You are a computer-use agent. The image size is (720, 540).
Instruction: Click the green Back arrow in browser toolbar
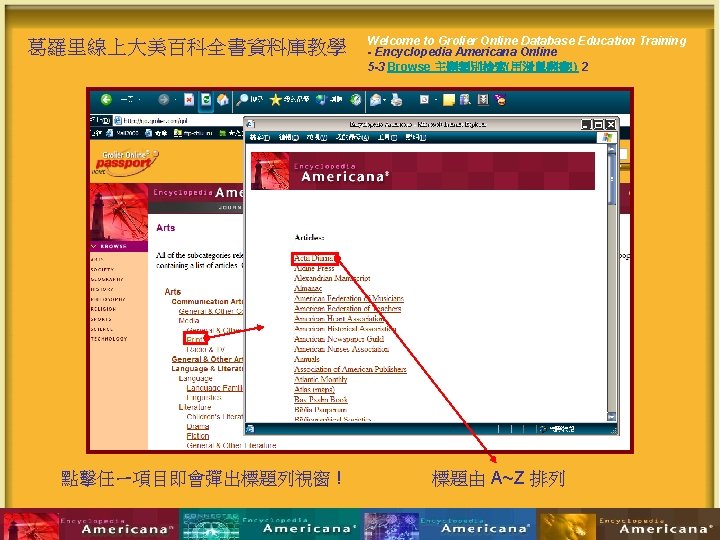107,100
